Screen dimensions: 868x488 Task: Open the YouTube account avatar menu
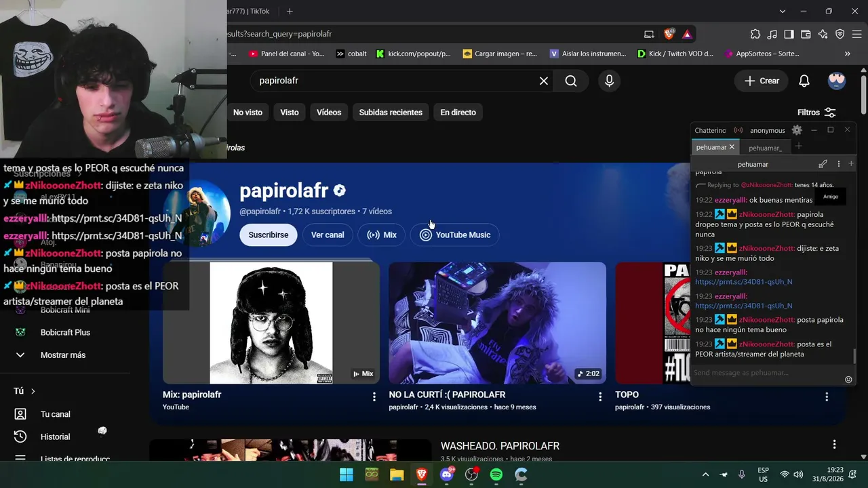pyautogui.click(x=837, y=81)
